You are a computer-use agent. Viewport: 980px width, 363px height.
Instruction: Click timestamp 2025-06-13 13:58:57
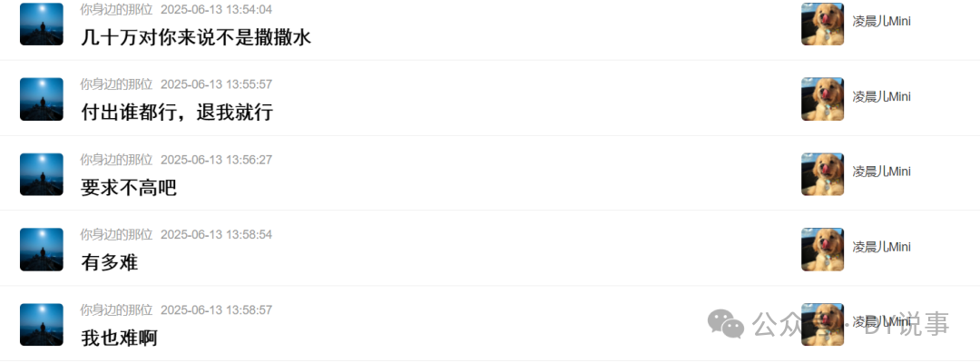(x=216, y=309)
